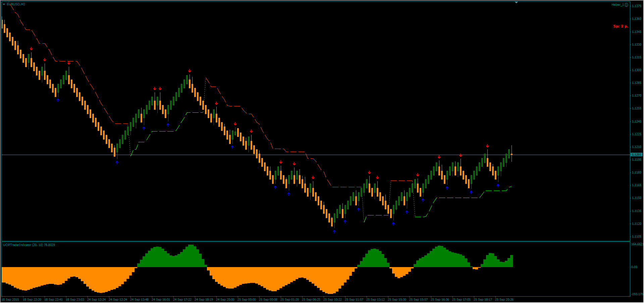Click price scale value 1.1345
The width and height of the screenshot is (644, 303).
[x=637, y=32]
